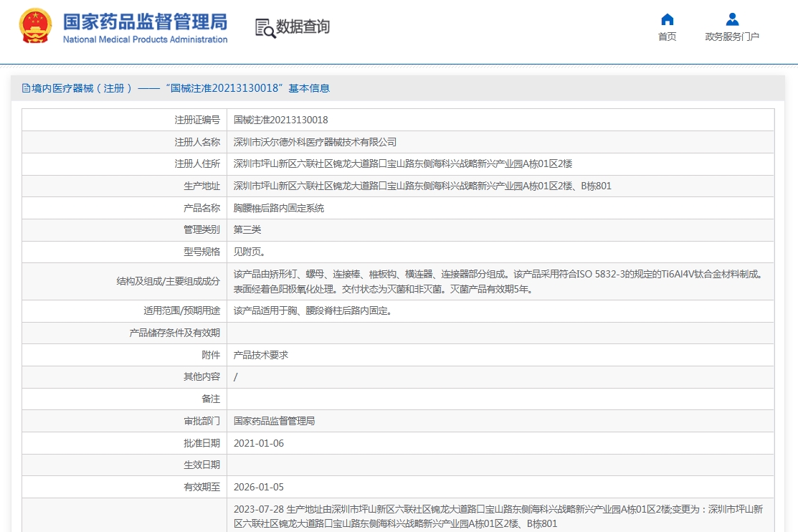Image resolution: width=798 pixels, height=532 pixels.
Task: Select expiry date 2026-01-05
Action: [x=259, y=487]
